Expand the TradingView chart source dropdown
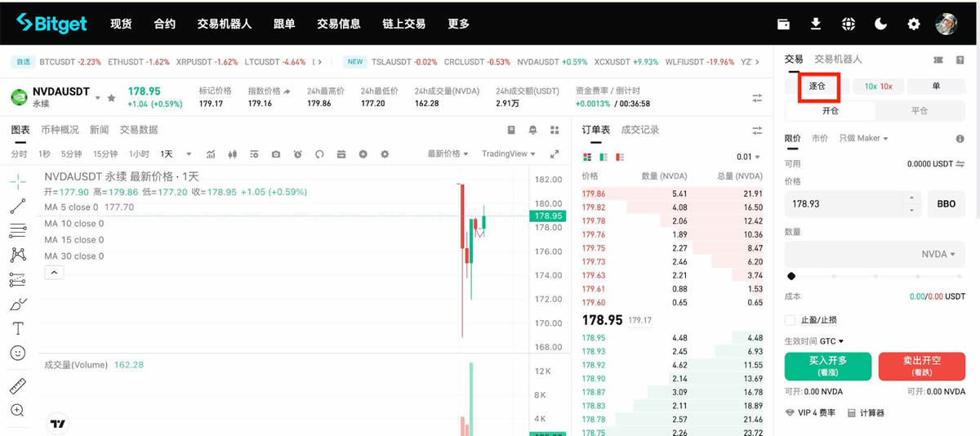 (508, 154)
